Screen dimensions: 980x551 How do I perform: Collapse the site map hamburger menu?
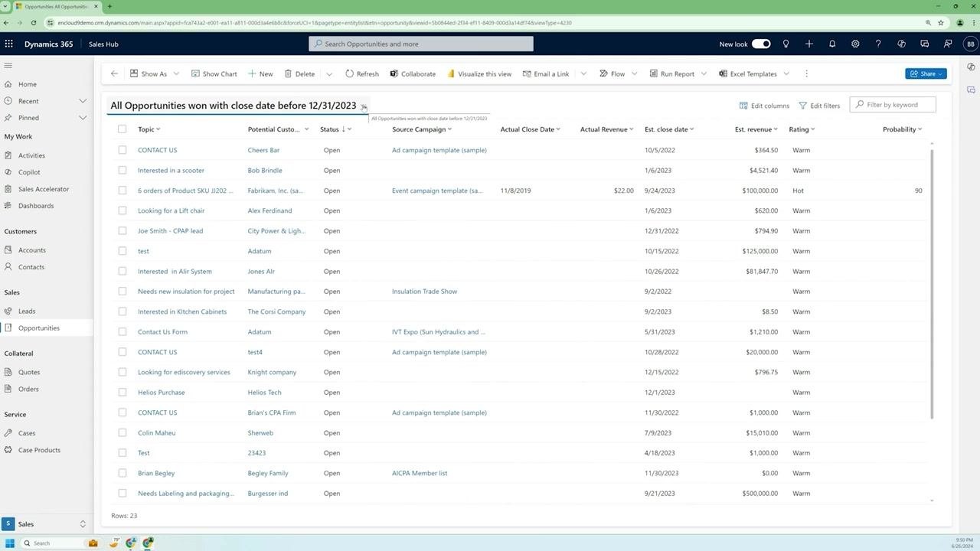[x=8, y=66]
